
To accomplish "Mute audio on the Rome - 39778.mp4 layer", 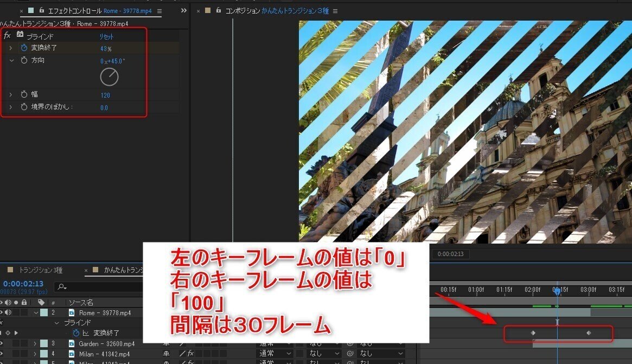I will pos(7,312).
